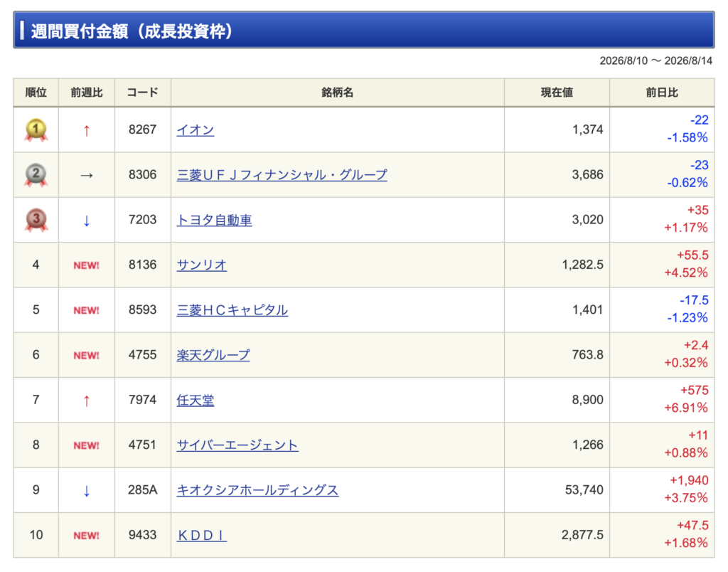The height and width of the screenshot is (572, 728).
Task: Click the 週間買付金額(成長投資枠) header title
Action: click(132, 31)
